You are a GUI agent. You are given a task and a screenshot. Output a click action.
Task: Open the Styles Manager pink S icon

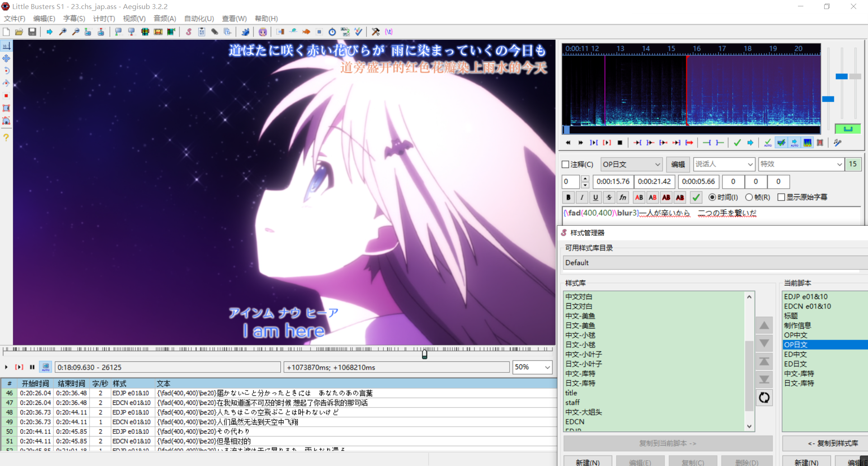pos(189,32)
